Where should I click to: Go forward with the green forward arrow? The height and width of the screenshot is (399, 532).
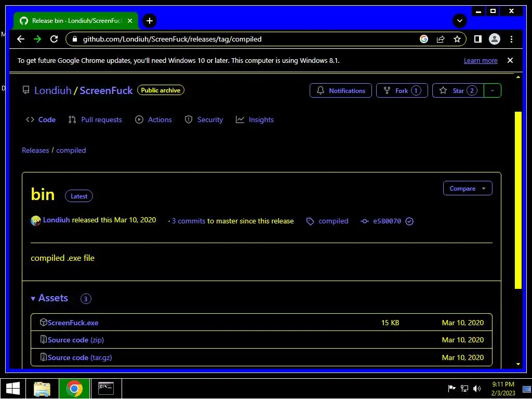(x=37, y=39)
